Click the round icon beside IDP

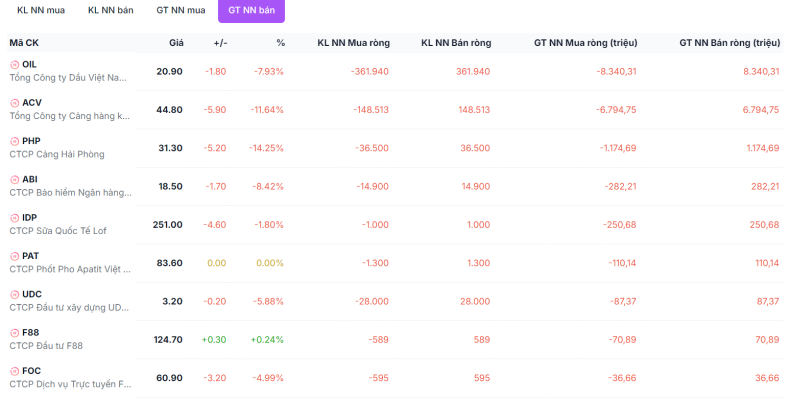pos(15,218)
